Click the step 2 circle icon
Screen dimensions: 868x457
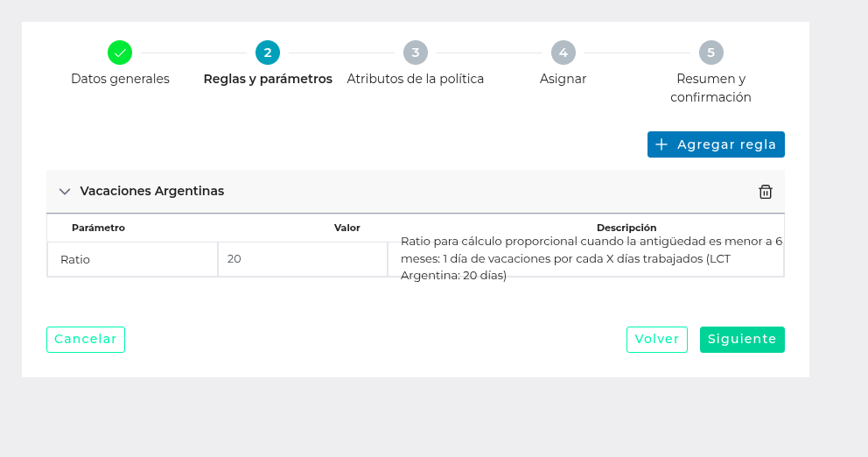point(268,53)
